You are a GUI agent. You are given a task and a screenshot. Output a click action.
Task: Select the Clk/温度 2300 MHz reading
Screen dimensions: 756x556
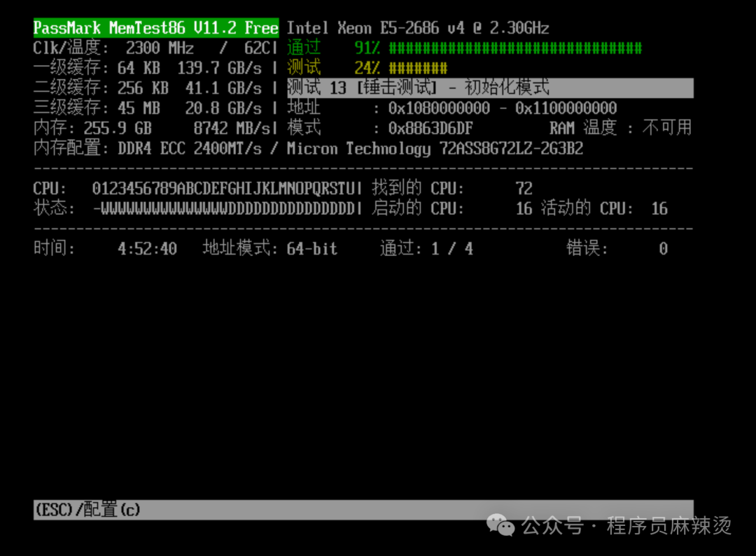pos(112,48)
